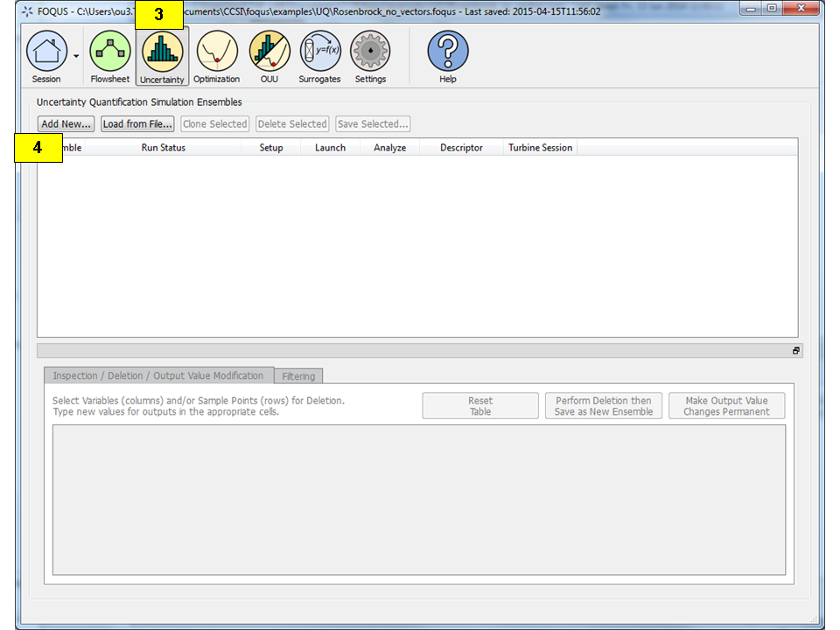This screenshot has height=630, width=840.
Task: Switch to the Filtering tab
Action: click(x=298, y=375)
